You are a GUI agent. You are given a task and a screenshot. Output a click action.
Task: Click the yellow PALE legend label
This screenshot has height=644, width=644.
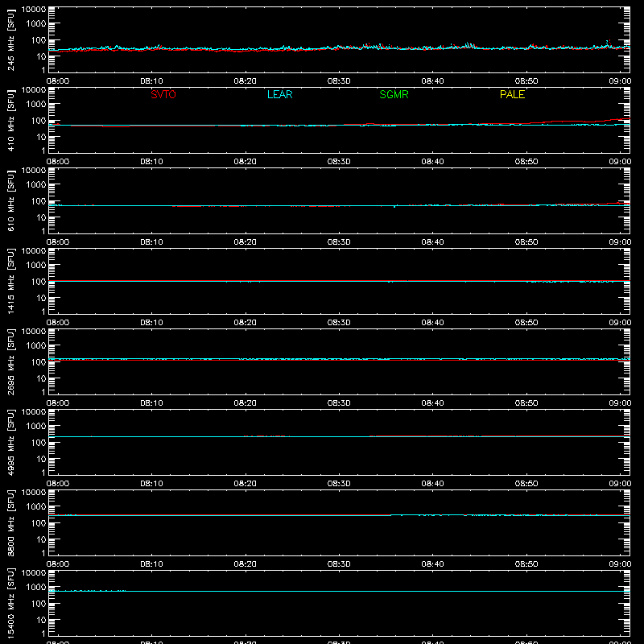[512, 94]
